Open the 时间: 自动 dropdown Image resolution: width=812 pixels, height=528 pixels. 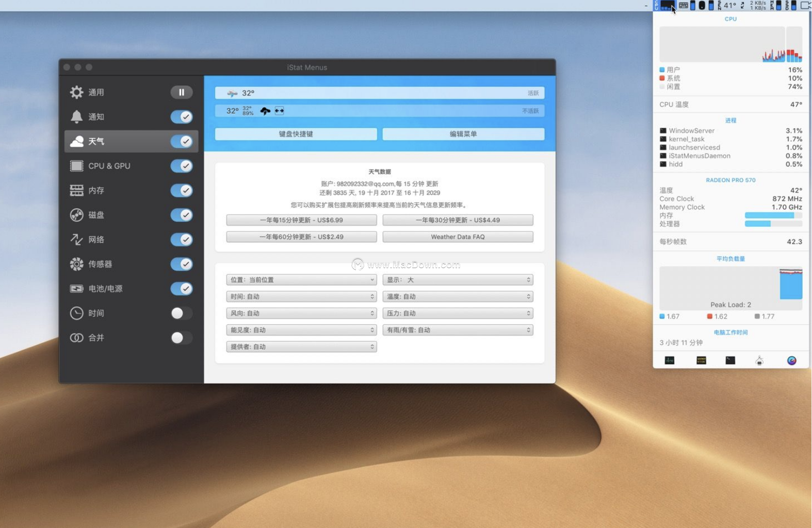pos(301,296)
